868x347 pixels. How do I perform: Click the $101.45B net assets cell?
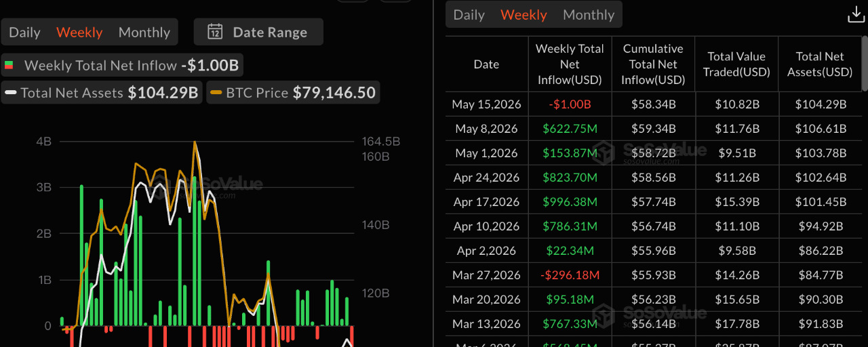820,202
